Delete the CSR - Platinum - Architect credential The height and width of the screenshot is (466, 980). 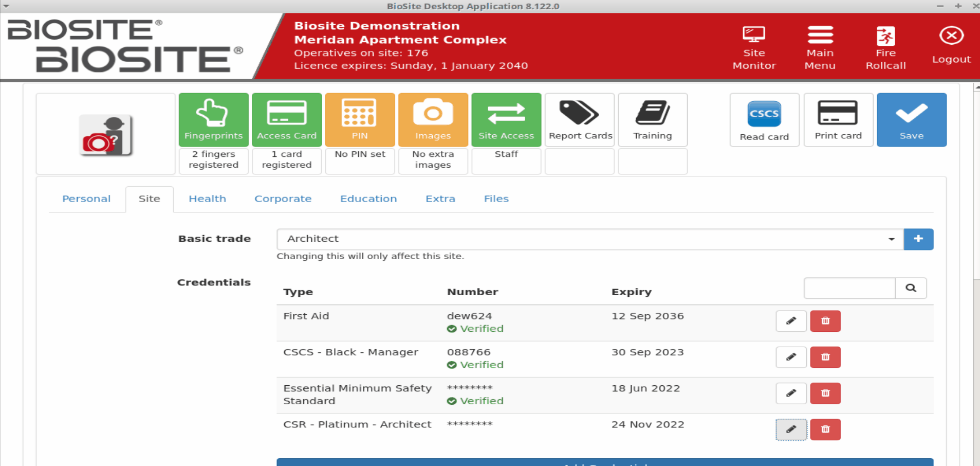(825, 429)
